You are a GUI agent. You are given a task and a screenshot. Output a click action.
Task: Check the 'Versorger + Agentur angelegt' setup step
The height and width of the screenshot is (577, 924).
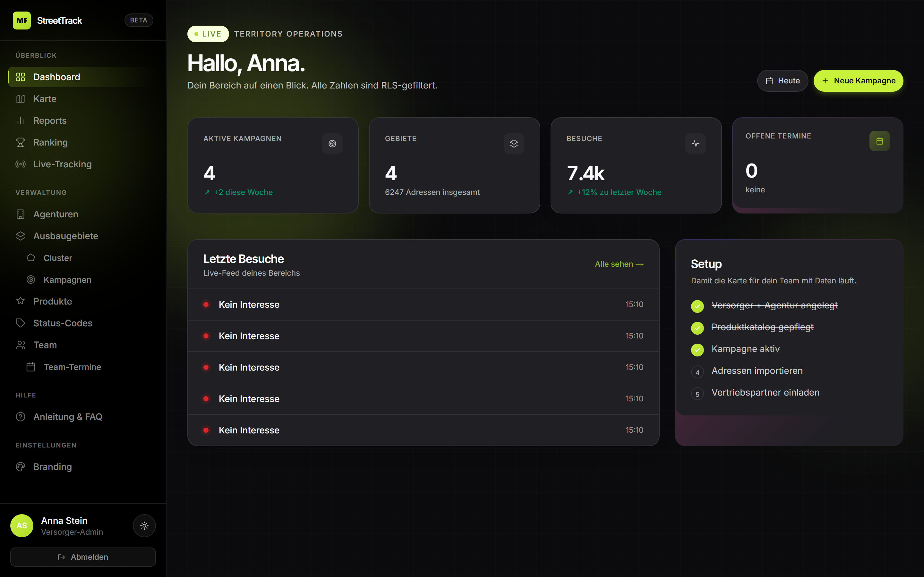(x=697, y=306)
